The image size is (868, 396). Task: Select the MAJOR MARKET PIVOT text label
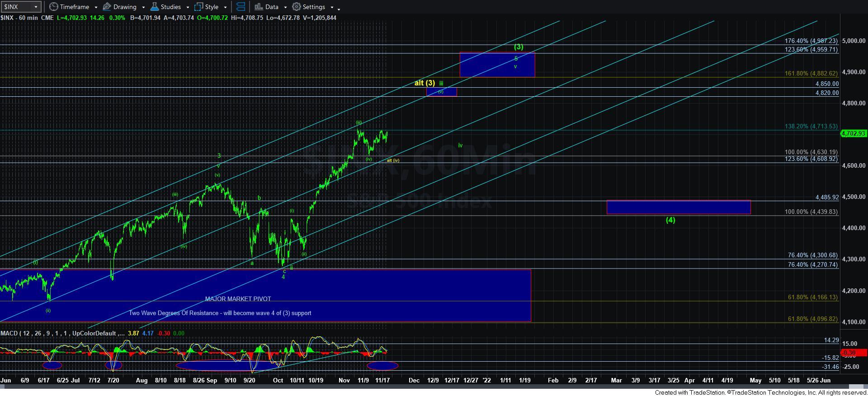click(x=238, y=299)
